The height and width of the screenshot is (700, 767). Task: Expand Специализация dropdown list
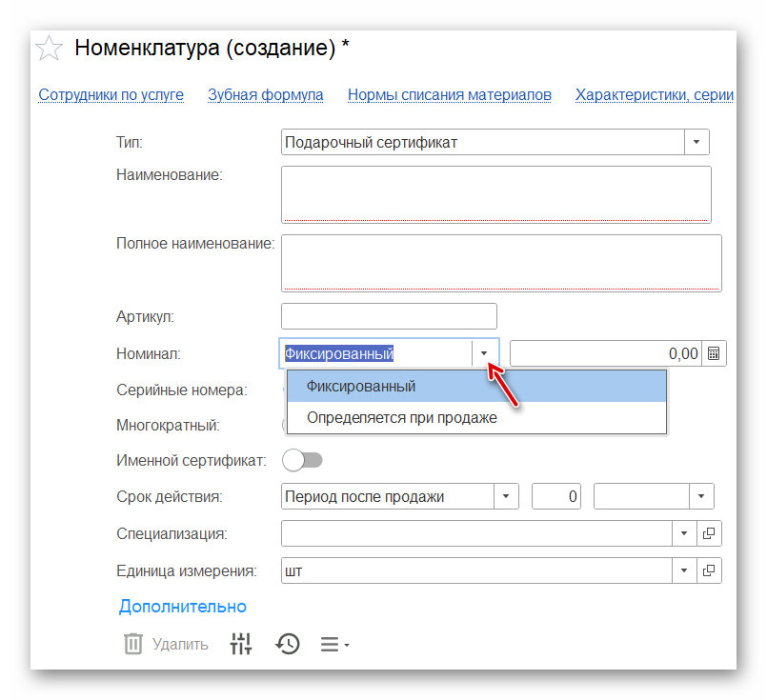click(x=684, y=533)
